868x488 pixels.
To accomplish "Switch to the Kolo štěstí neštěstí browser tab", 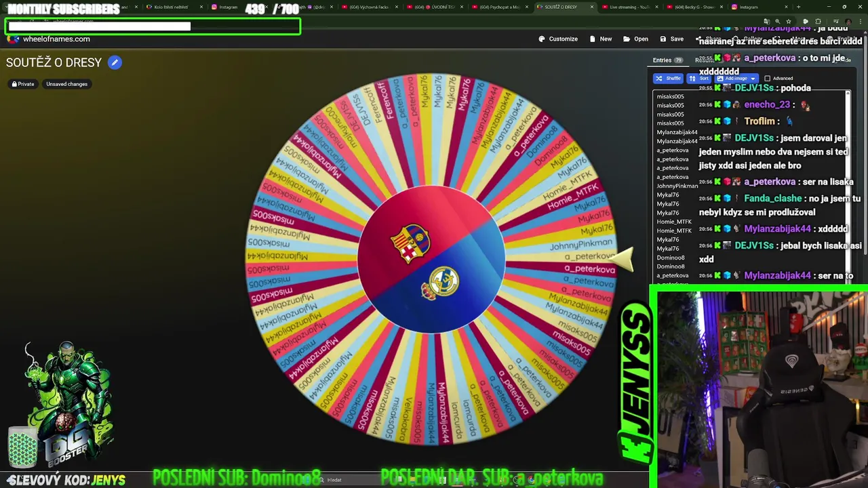I will [170, 7].
